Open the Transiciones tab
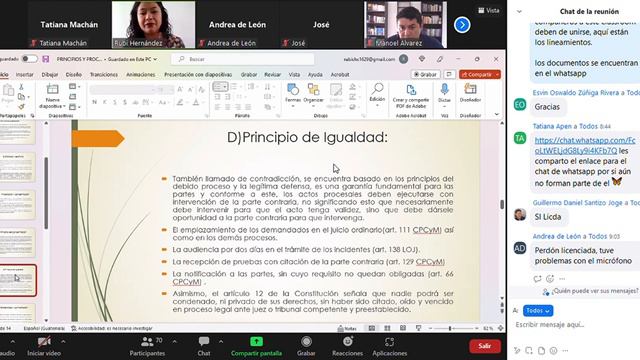 (104, 74)
